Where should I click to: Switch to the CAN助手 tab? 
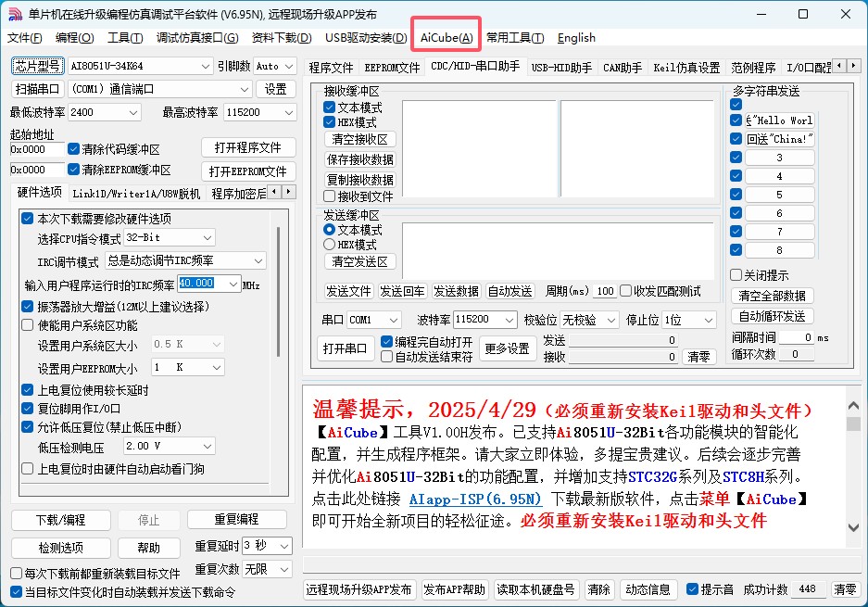623,68
